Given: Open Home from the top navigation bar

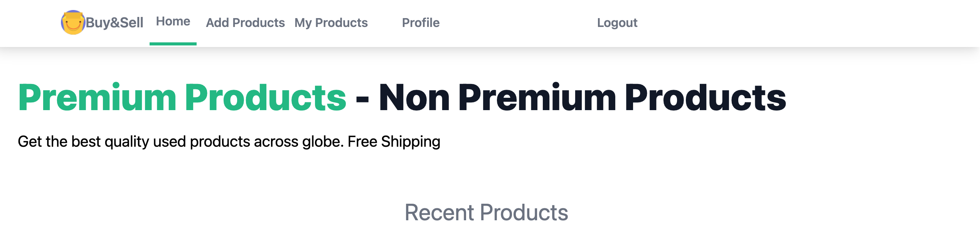Looking at the screenshot, I should click(173, 22).
